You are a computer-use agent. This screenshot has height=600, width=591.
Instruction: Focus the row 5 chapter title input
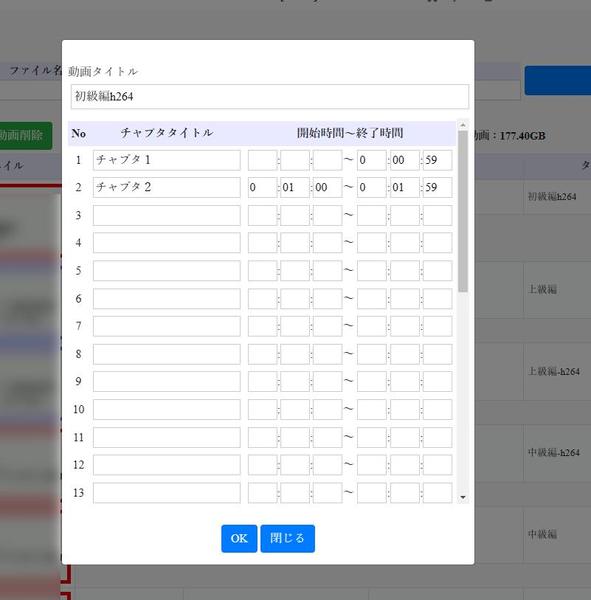point(167,271)
